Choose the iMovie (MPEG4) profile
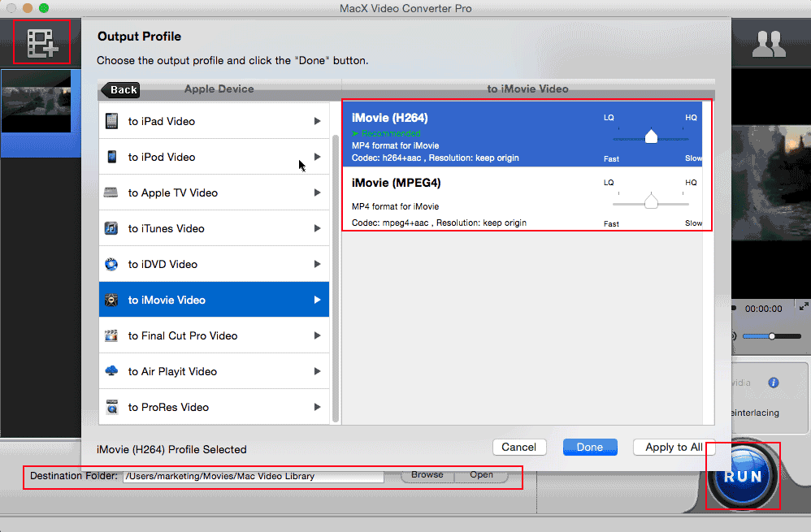811x532 pixels. tap(523, 198)
